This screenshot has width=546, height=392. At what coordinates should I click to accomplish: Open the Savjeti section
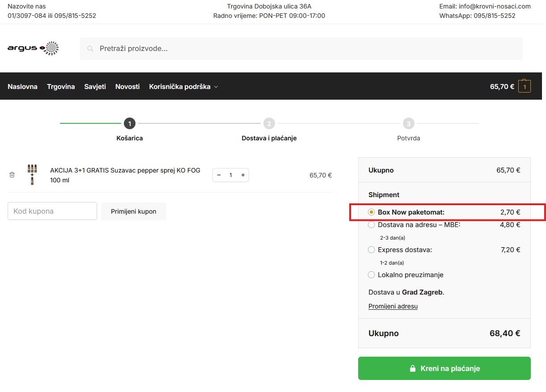point(95,86)
